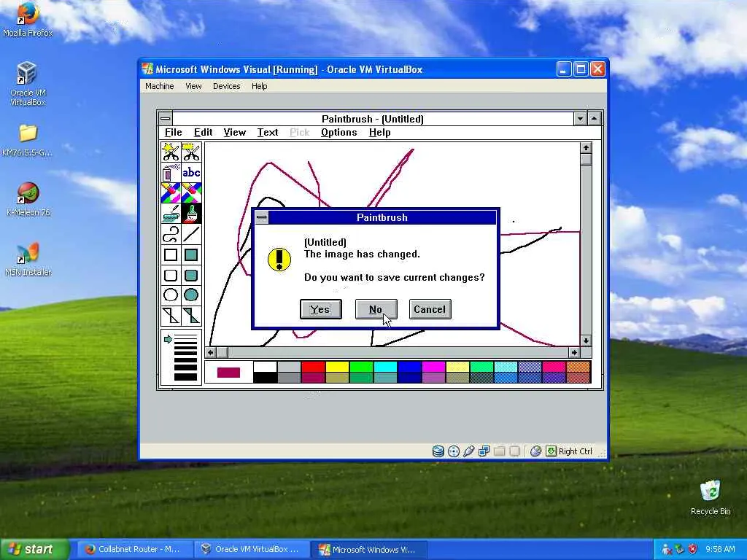747x560 pixels.
Task: Click the VirtualBox USB status icon
Action: tap(469, 451)
